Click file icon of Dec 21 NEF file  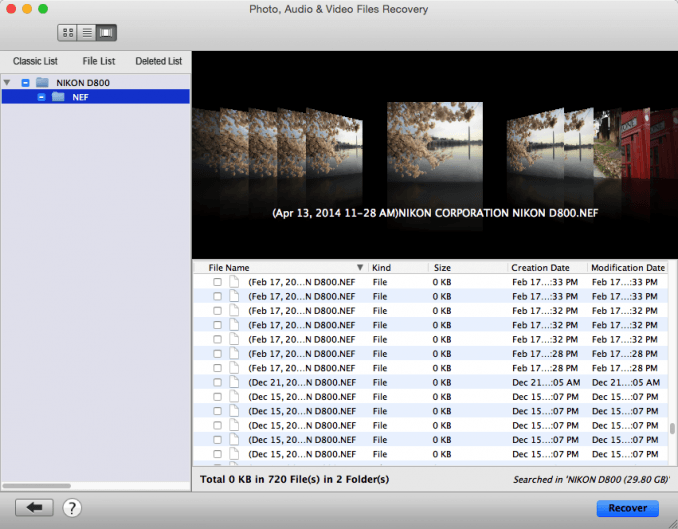point(234,382)
